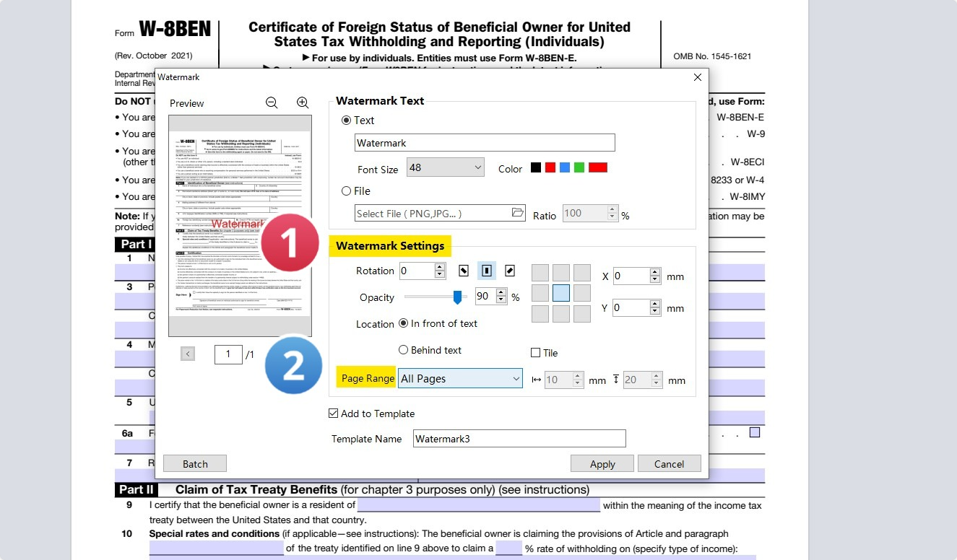Screen dimensions: 957x560
Task: Place watermark at center grid position
Action: pyautogui.click(x=561, y=293)
